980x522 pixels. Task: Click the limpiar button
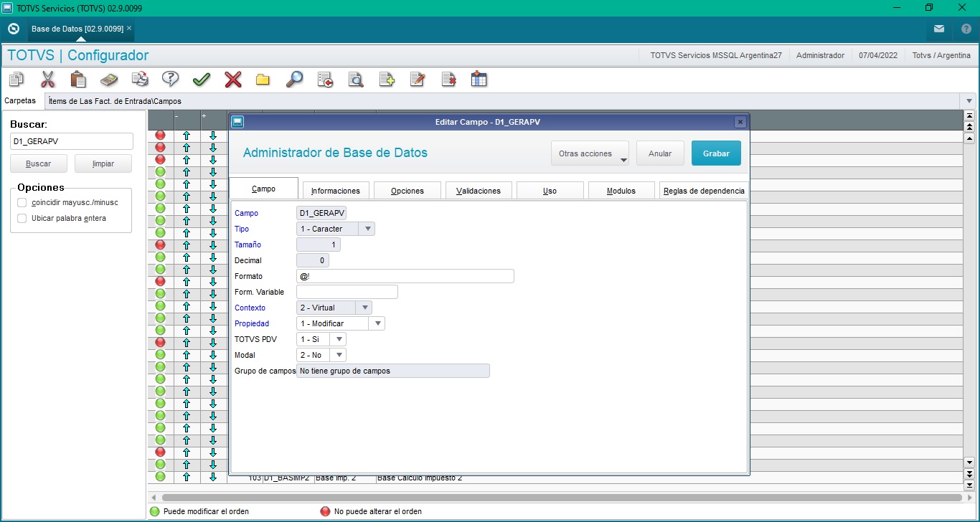pos(103,163)
